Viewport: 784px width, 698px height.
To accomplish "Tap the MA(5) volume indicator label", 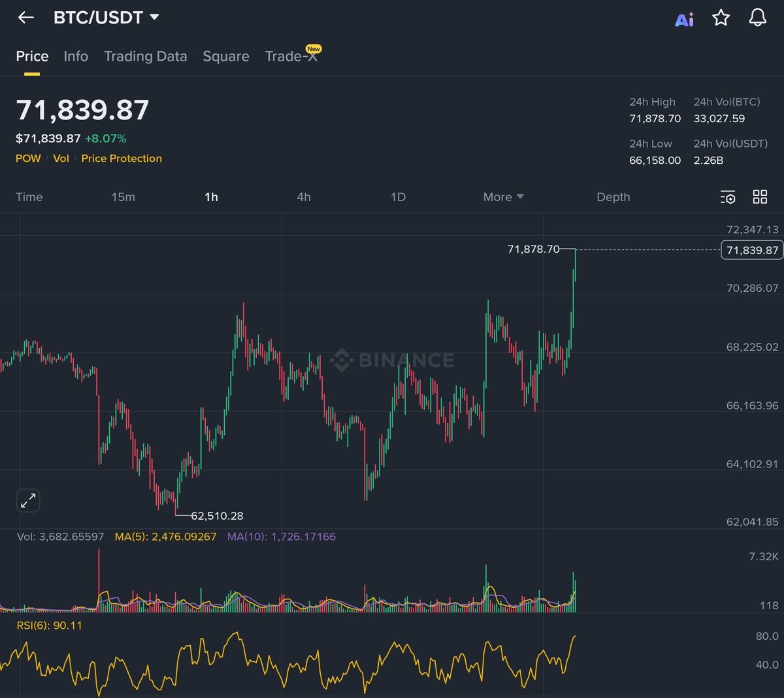I will point(165,536).
